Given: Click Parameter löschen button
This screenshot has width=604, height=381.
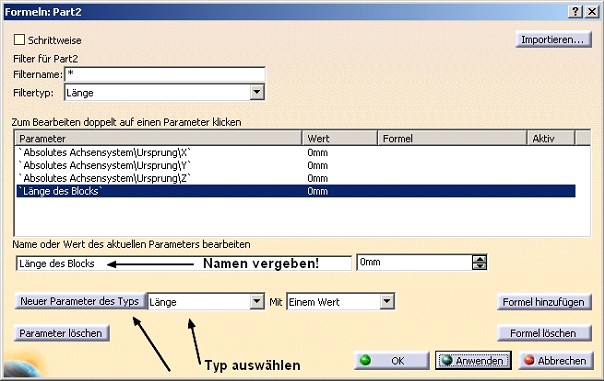Looking at the screenshot, I should (61, 333).
